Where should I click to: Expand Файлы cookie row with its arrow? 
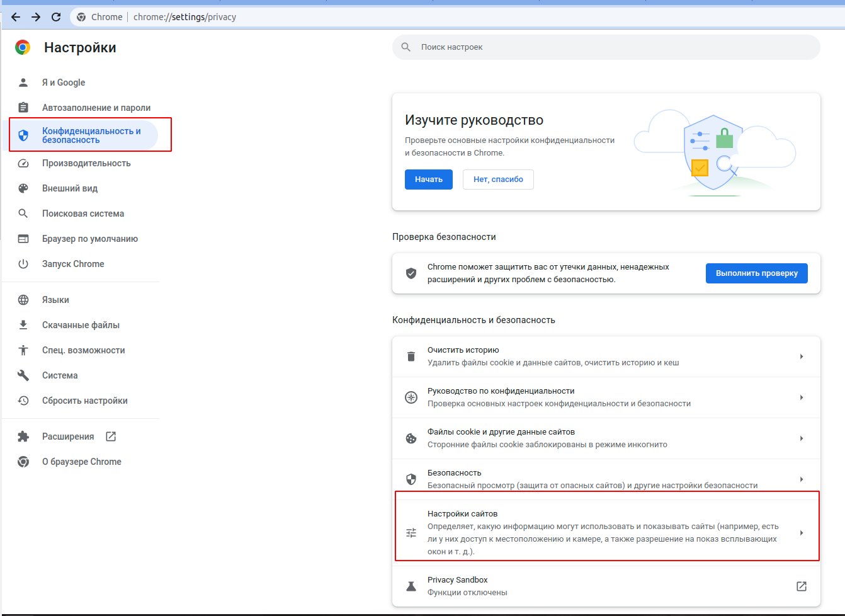point(802,438)
